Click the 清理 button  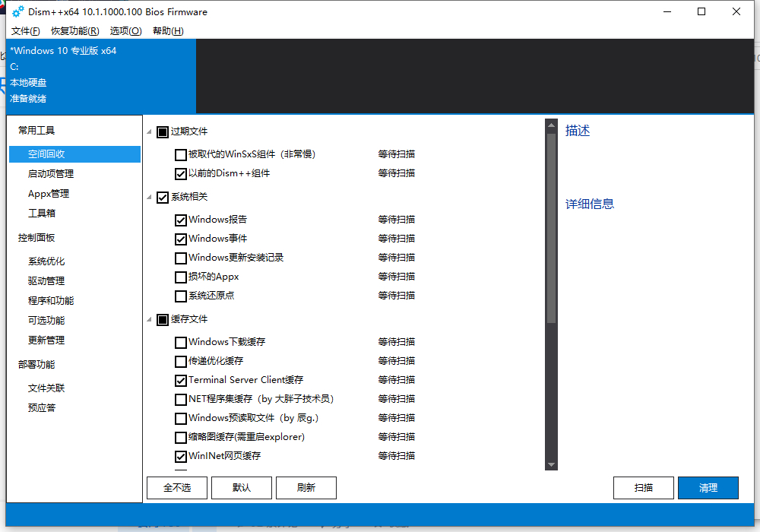pos(708,487)
